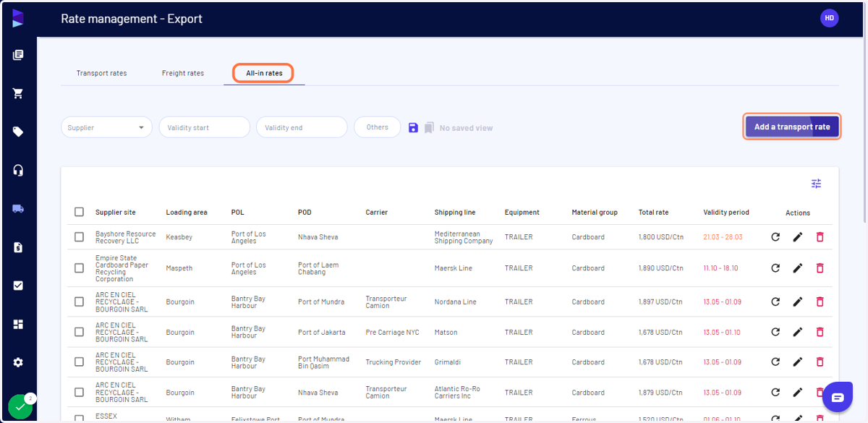This screenshot has width=868, height=423.
Task: Click the Port of Laem Chabang cell
Action: 318,268
